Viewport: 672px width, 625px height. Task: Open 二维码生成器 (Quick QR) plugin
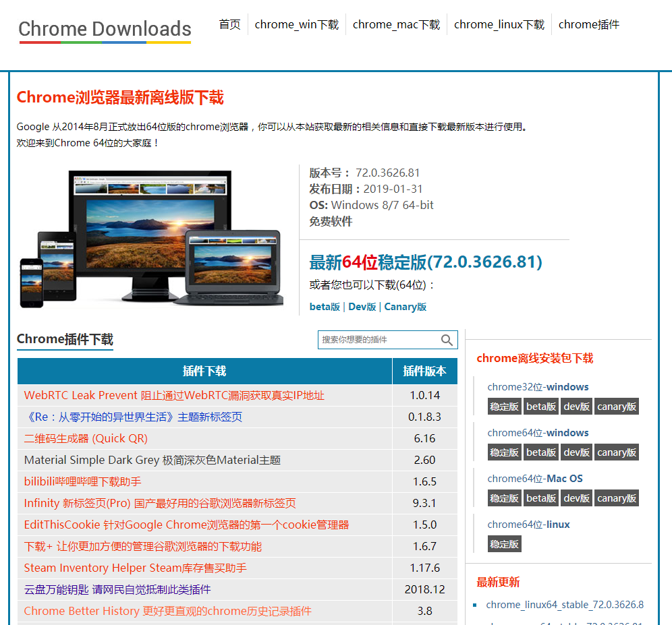pyautogui.click(x=86, y=438)
